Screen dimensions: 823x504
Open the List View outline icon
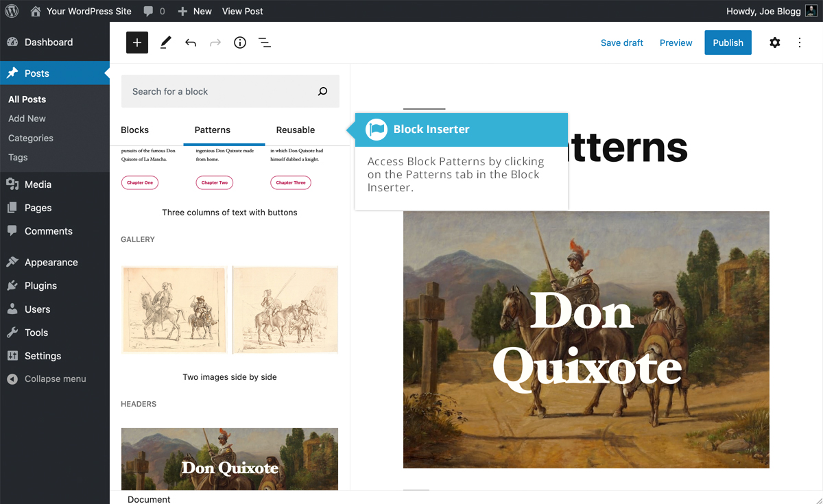point(265,43)
